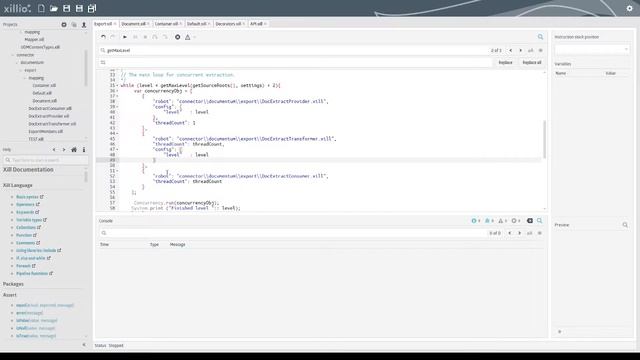Image resolution: width=640 pixels, height=360 pixels.
Task: Create a new file with top bar icon
Action: (41, 8)
